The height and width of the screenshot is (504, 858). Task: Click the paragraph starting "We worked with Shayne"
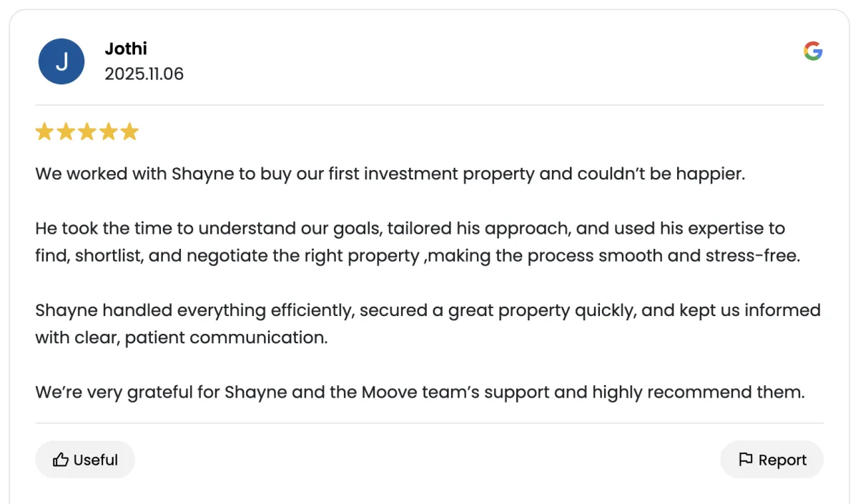[x=390, y=174]
